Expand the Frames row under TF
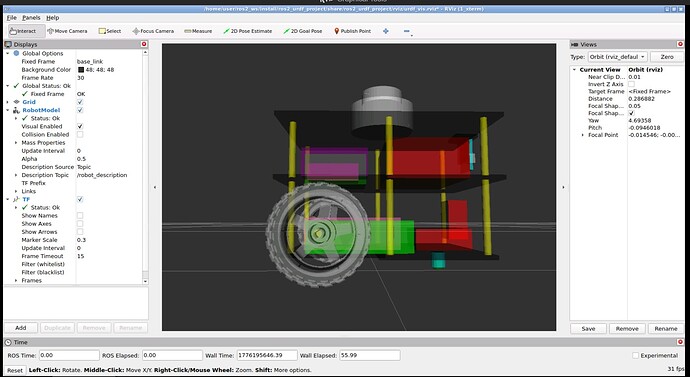 (x=16, y=280)
